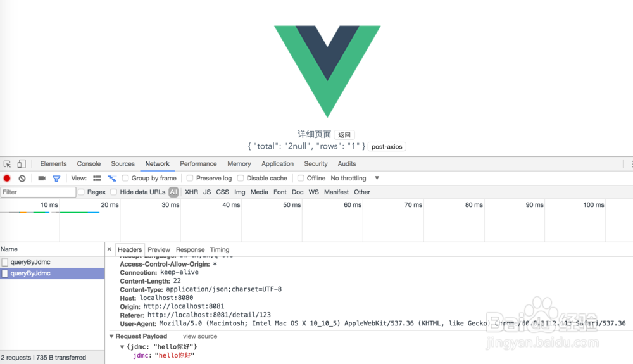Viewport: 633px width, 364px height.
Task: Filter requests by Media
Action: pyautogui.click(x=259, y=192)
